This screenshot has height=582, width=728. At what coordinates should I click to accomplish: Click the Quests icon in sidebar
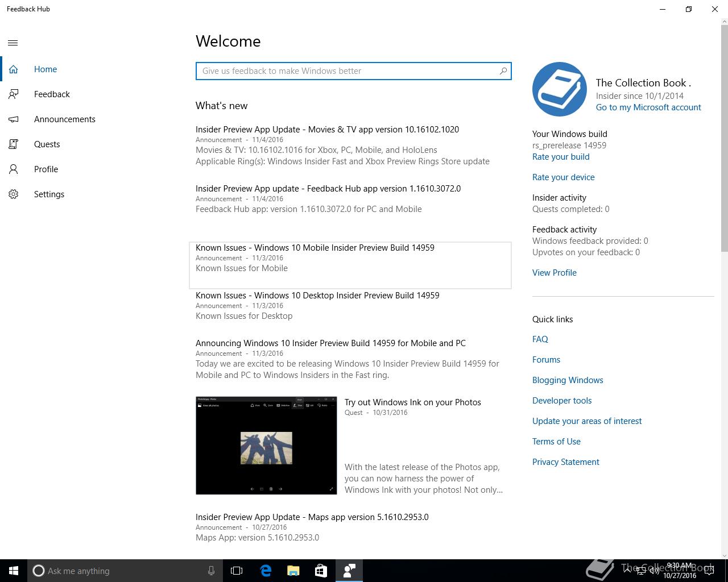tap(13, 144)
